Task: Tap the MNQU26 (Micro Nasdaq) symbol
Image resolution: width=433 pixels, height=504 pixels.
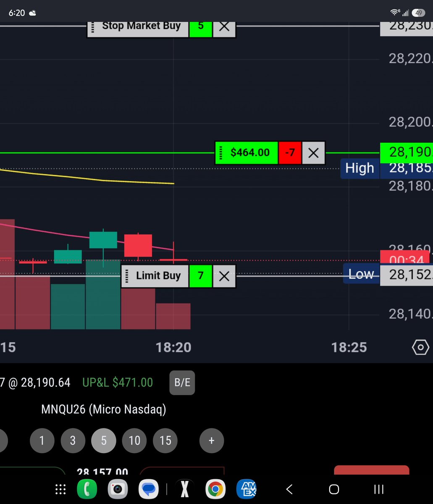Action: click(104, 409)
